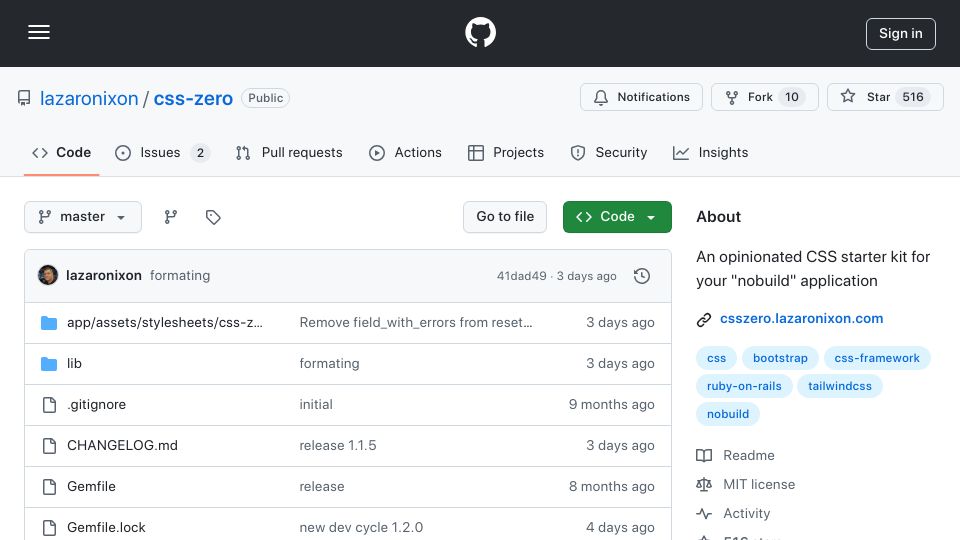This screenshot has width=960, height=540.
Task: Select the bootstrap topic tag
Action: coord(780,358)
